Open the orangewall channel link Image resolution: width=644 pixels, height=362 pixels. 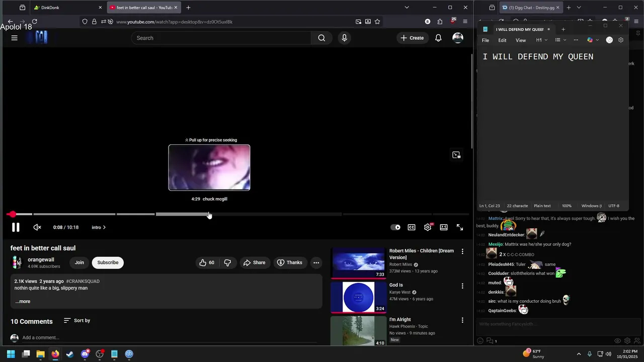(41, 259)
